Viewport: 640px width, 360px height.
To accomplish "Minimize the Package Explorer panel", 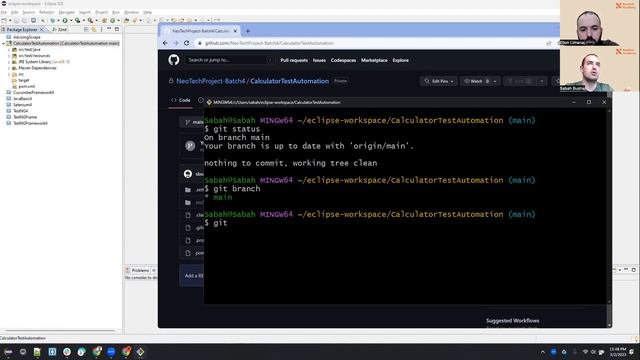I will point(109,29).
